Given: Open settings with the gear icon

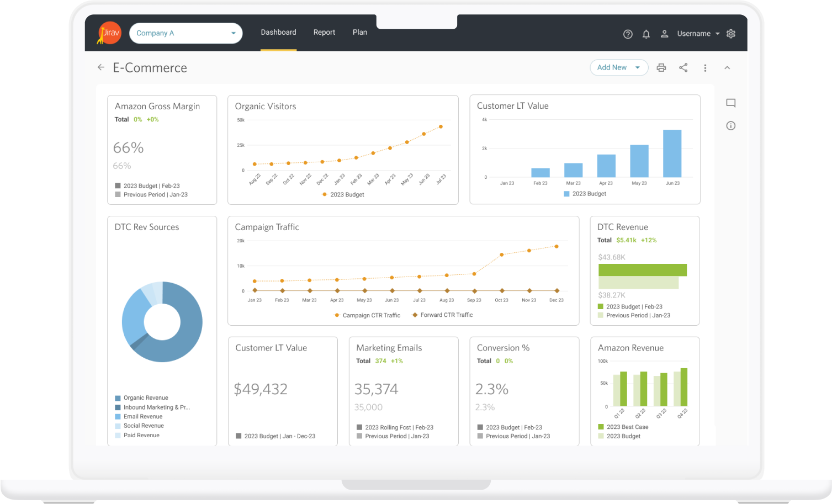Looking at the screenshot, I should tap(730, 34).
